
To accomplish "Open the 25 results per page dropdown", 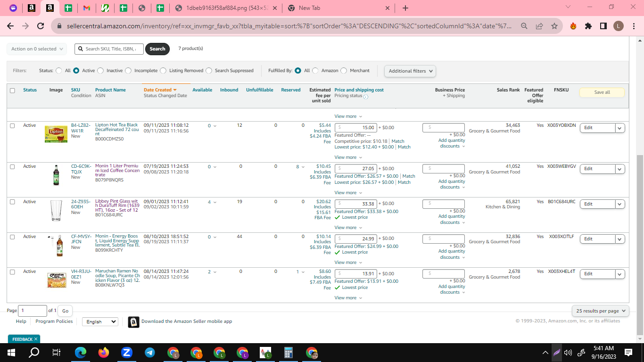I will click(601, 311).
